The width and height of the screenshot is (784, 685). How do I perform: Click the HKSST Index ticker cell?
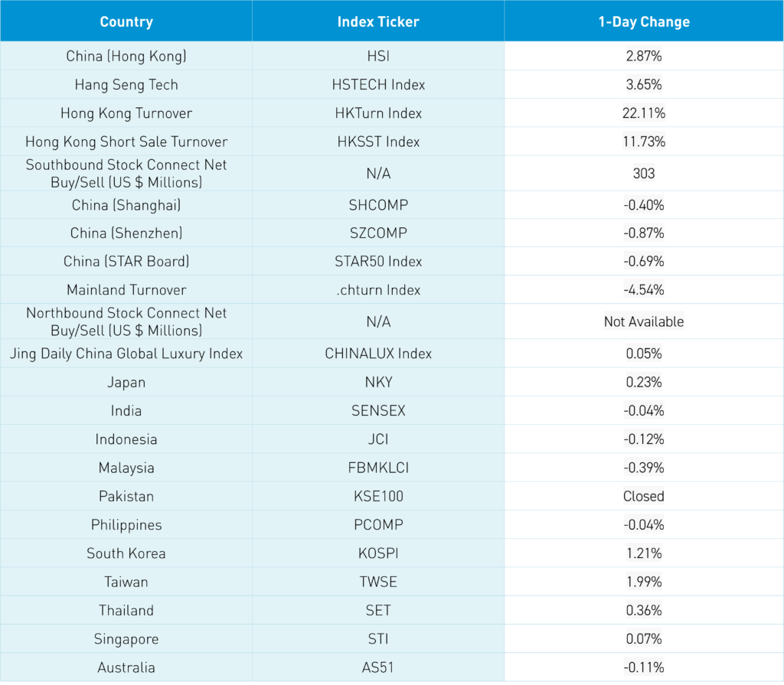378,142
